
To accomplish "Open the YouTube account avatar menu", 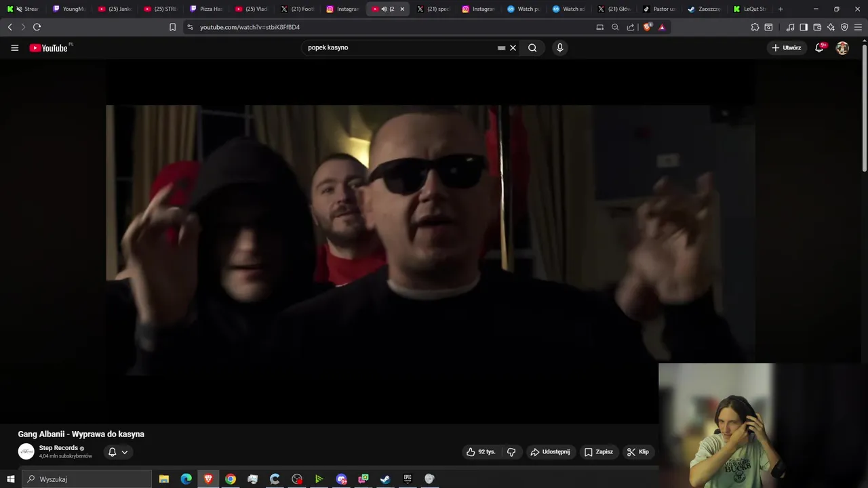I will [x=842, y=48].
